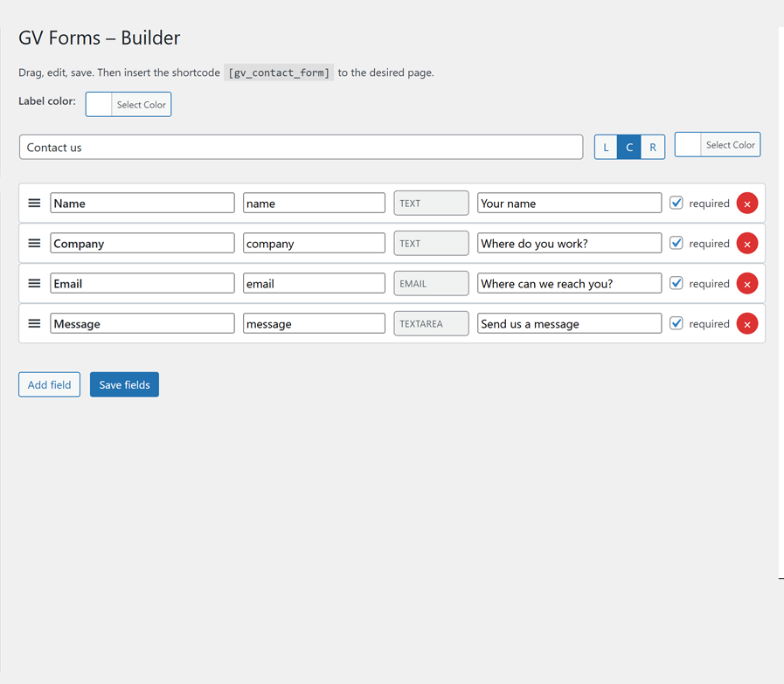Select the R alignment option
The height and width of the screenshot is (684, 784).
coord(652,147)
